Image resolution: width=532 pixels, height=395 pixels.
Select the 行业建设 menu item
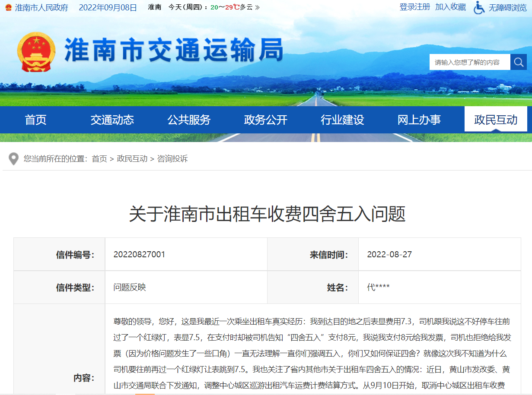coord(342,120)
